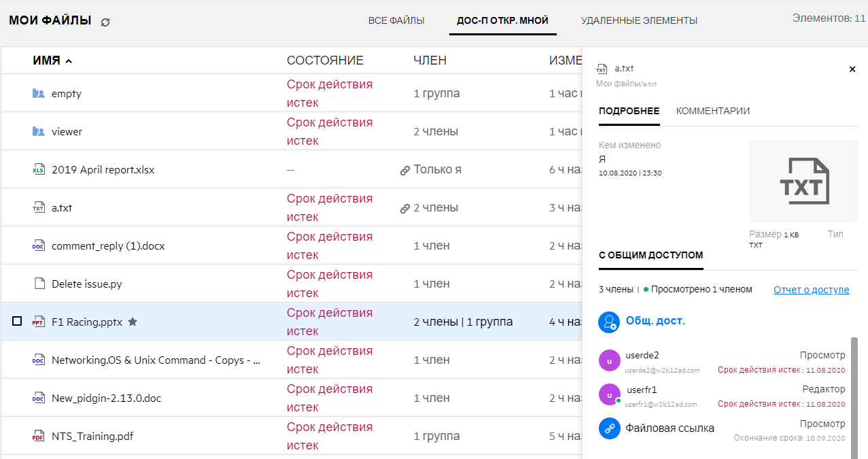868x459 pixels.
Task: Click the star icon next to F1 Racing.pptx
Action: [133, 322]
